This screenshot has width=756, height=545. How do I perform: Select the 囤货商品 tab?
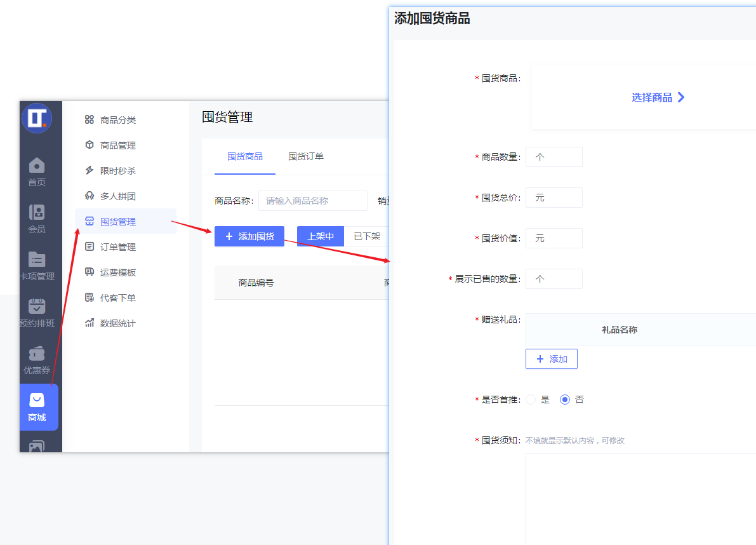pos(244,156)
